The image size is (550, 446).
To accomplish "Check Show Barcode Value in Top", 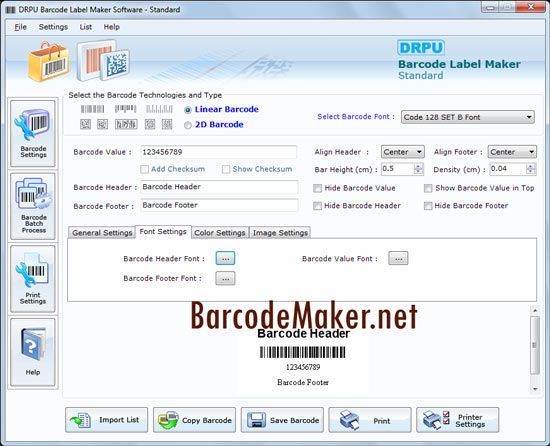I will click(428, 188).
